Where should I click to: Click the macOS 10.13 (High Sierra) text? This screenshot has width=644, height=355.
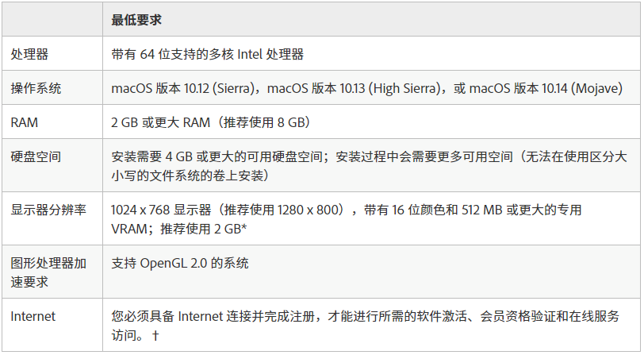pos(355,88)
